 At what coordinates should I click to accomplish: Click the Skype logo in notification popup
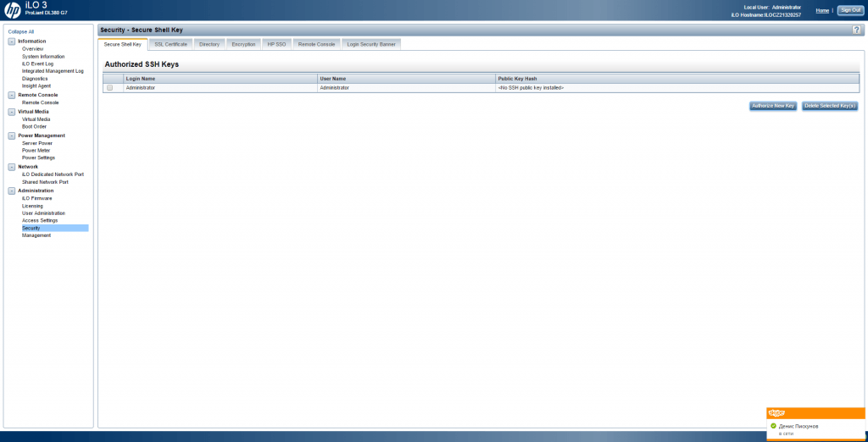click(x=777, y=413)
